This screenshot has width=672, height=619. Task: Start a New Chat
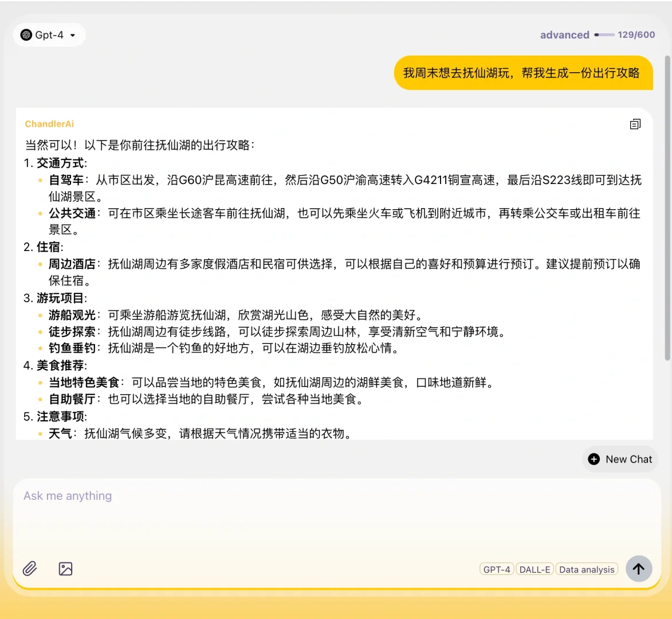(x=620, y=459)
